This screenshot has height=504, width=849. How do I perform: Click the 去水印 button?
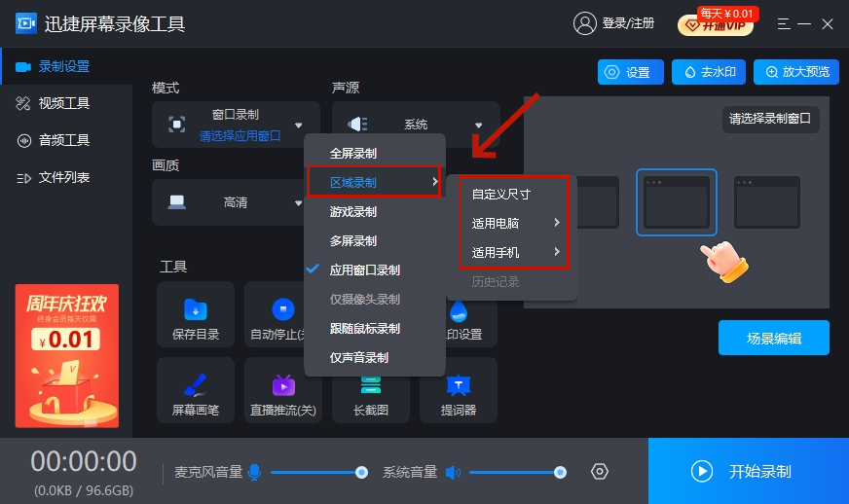[709, 72]
